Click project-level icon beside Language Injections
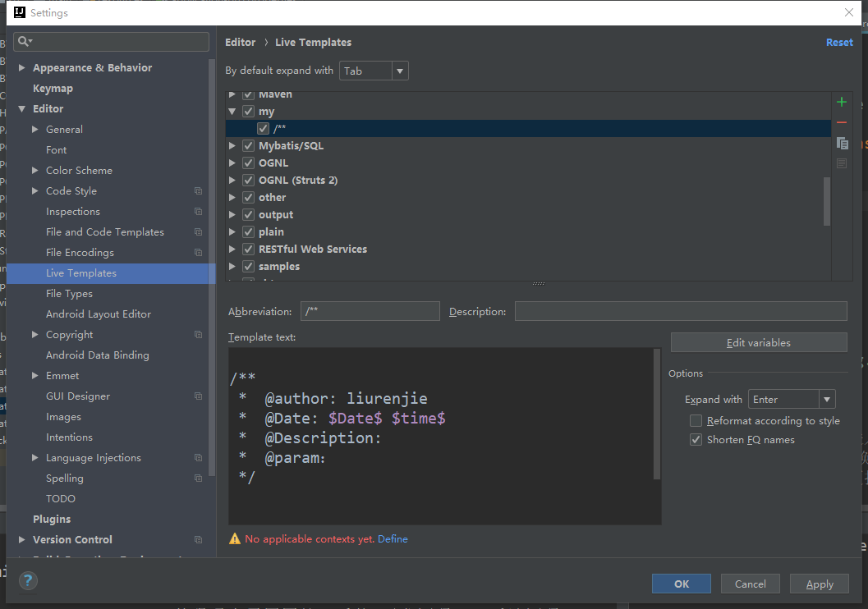The image size is (868, 609). pos(198,457)
